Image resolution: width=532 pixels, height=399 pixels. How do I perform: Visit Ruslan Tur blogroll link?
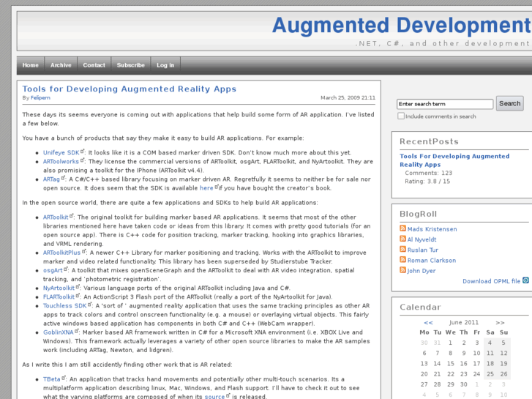pyautogui.click(x=423, y=250)
